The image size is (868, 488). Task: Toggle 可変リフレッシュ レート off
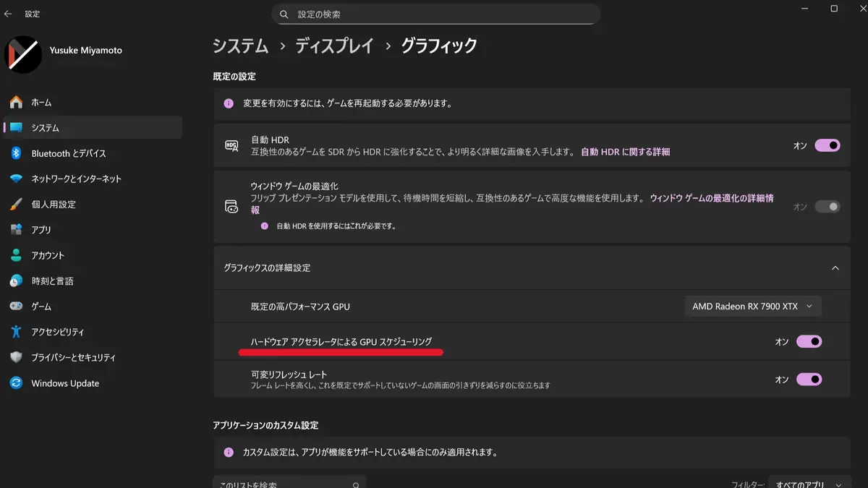point(809,379)
